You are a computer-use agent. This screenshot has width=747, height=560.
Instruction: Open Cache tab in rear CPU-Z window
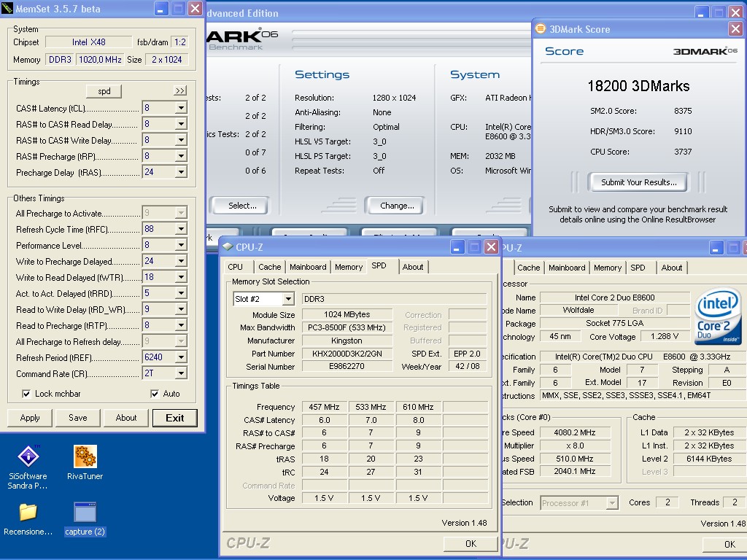click(x=529, y=268)
